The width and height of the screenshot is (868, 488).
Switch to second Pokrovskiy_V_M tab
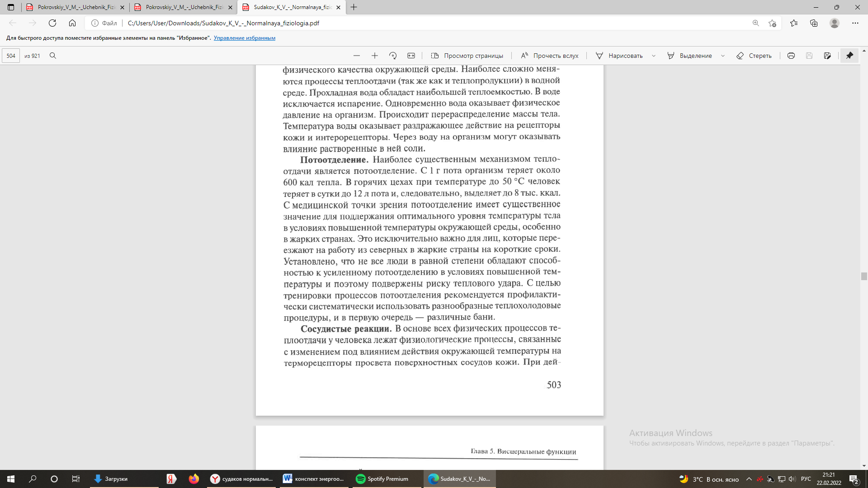(x=183, y=7)
